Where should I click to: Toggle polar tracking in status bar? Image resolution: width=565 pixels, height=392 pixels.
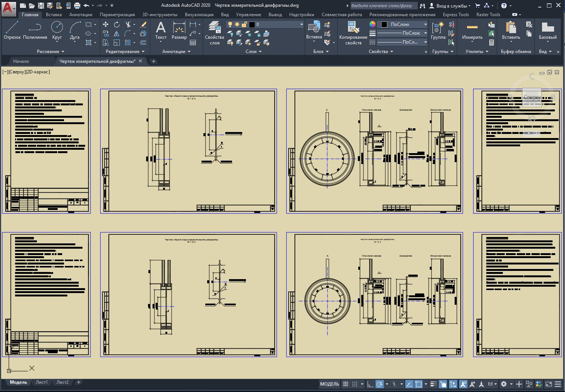[380, 384]
